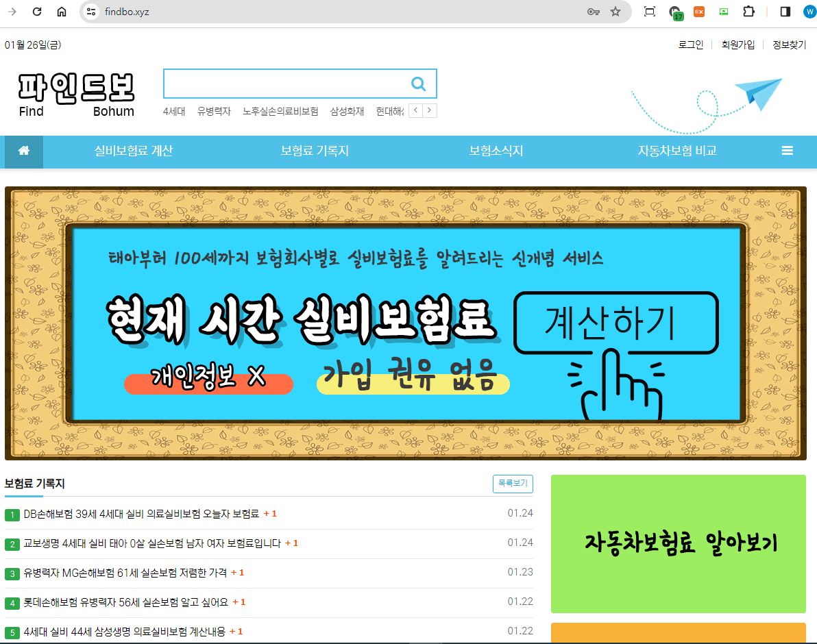Screen dimensions: 817x644
Task: Open the hamburger menu icon
Action: [x=788, y=151]
